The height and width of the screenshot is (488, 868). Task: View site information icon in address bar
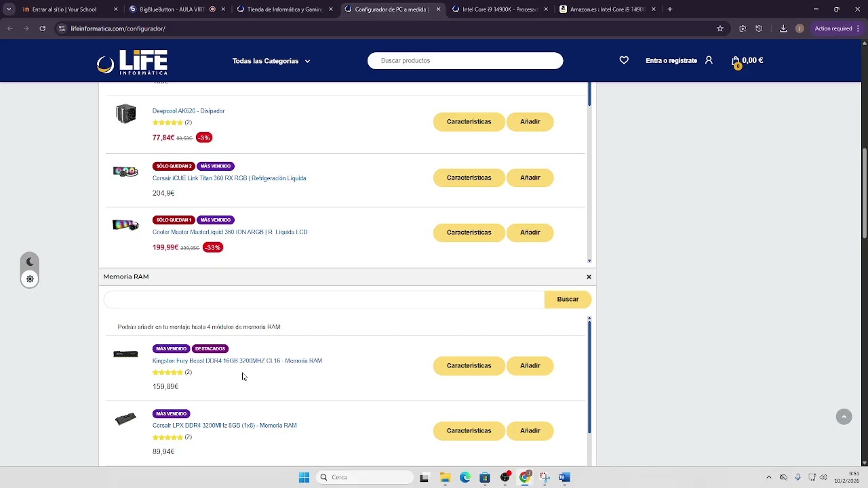click(x=62, y=28)
